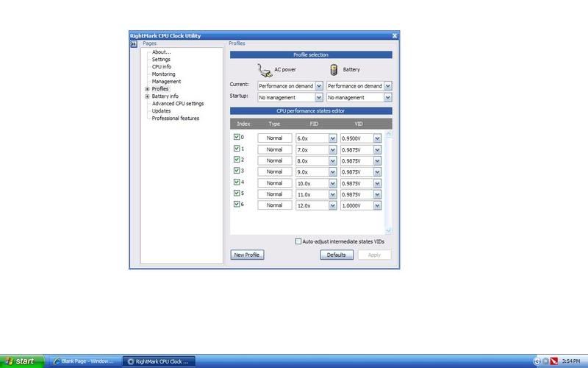Screen dimensions: 588x368
Task: Click the VID column header
Action: tap(359, 124)
